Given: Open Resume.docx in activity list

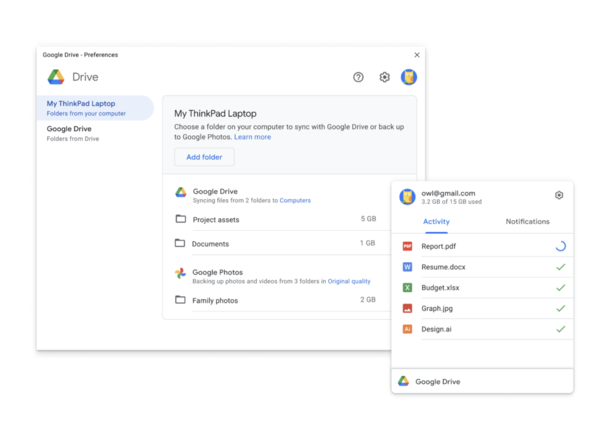Looking at the screenshot, I should click(x=483, y=267).
